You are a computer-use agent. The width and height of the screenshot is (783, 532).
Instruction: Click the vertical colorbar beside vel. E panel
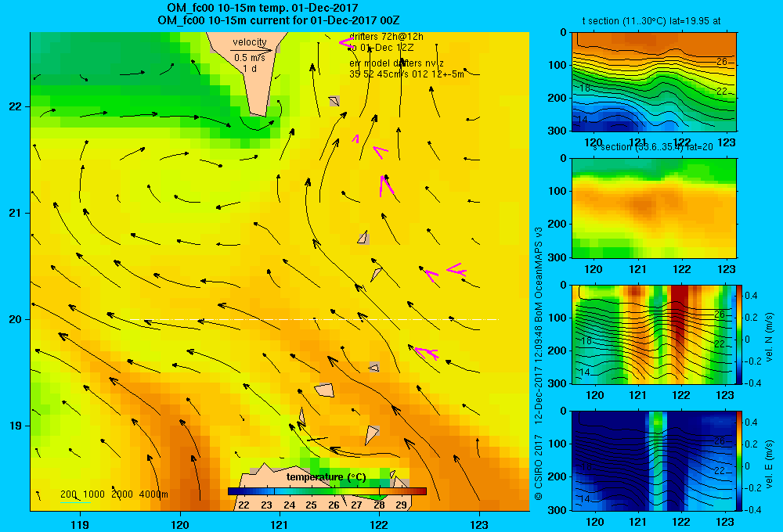[x=739, y=461]
